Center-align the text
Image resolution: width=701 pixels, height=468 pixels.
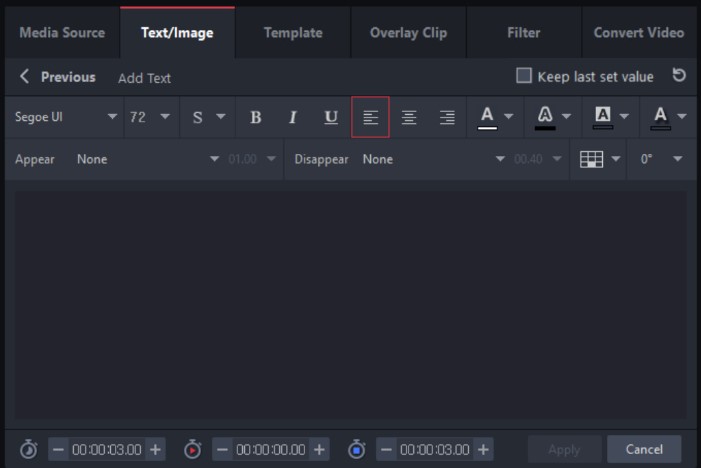409,117
